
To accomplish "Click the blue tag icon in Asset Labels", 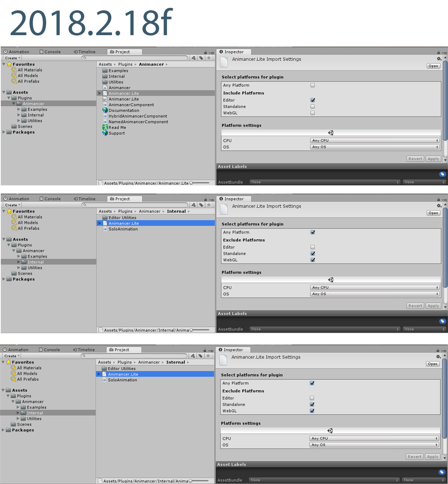I will (442, 174).
